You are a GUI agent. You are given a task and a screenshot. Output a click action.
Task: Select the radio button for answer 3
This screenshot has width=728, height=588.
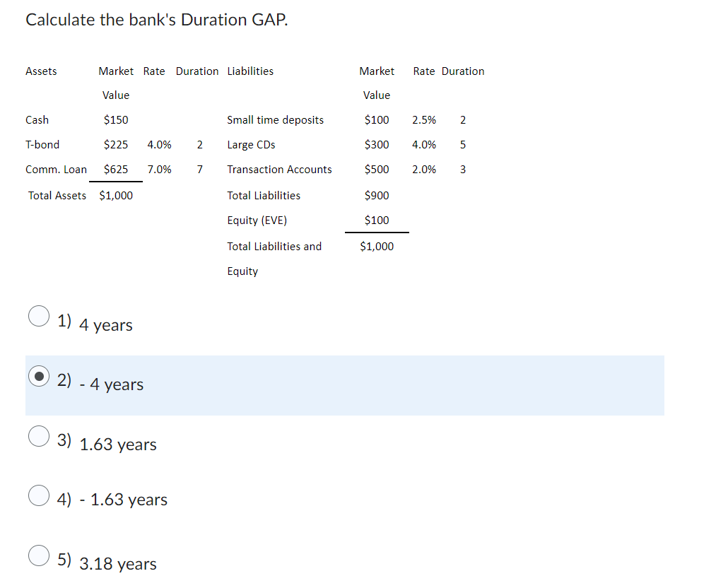coord(39,436)
